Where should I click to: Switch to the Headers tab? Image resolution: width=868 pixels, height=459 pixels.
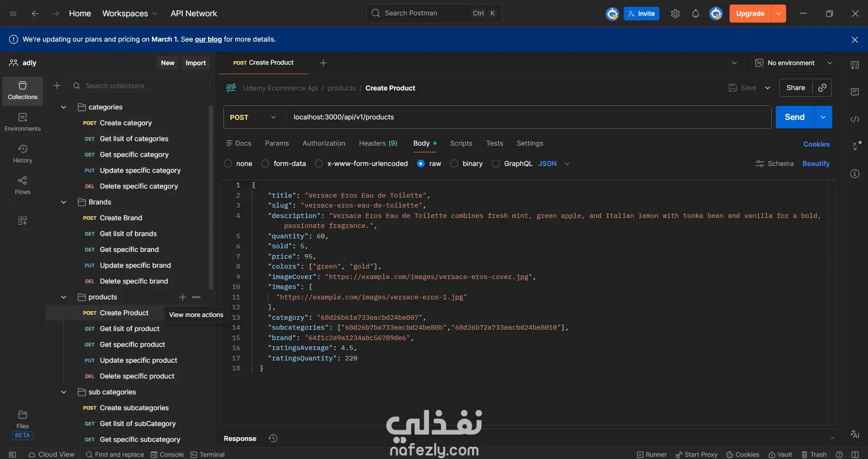coord(378,143)
